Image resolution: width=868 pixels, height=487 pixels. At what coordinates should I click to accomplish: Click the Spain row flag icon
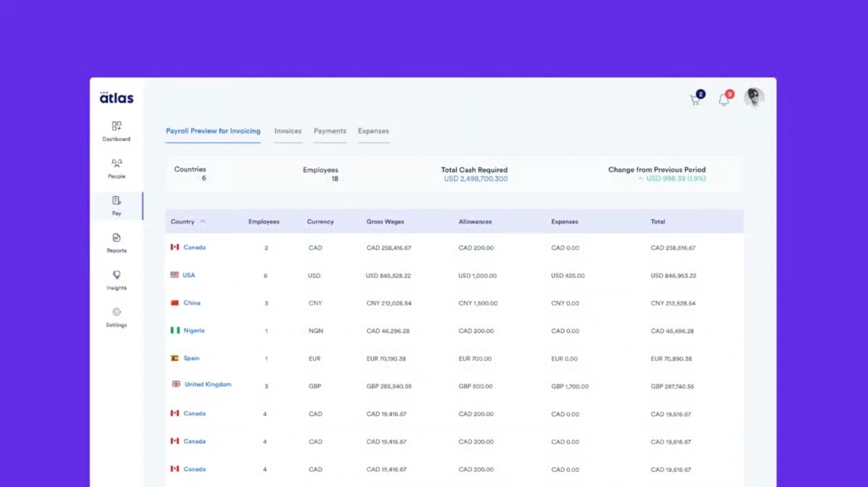click(x=175, y=358)
